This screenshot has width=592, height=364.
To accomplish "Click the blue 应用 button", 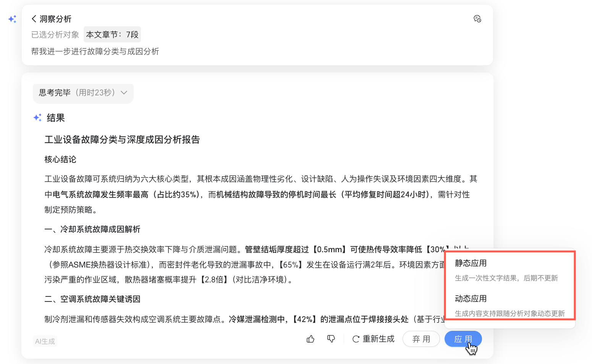I will [463, 339].
